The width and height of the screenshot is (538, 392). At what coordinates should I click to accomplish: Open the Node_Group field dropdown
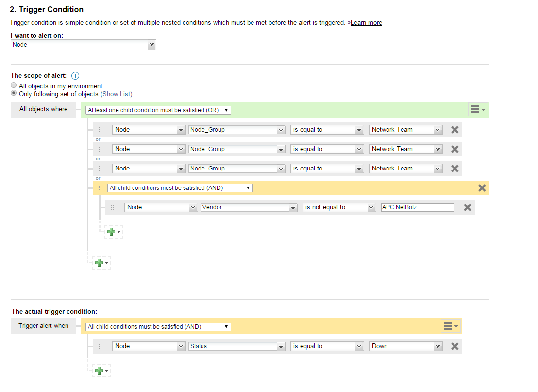pos(236,129)
